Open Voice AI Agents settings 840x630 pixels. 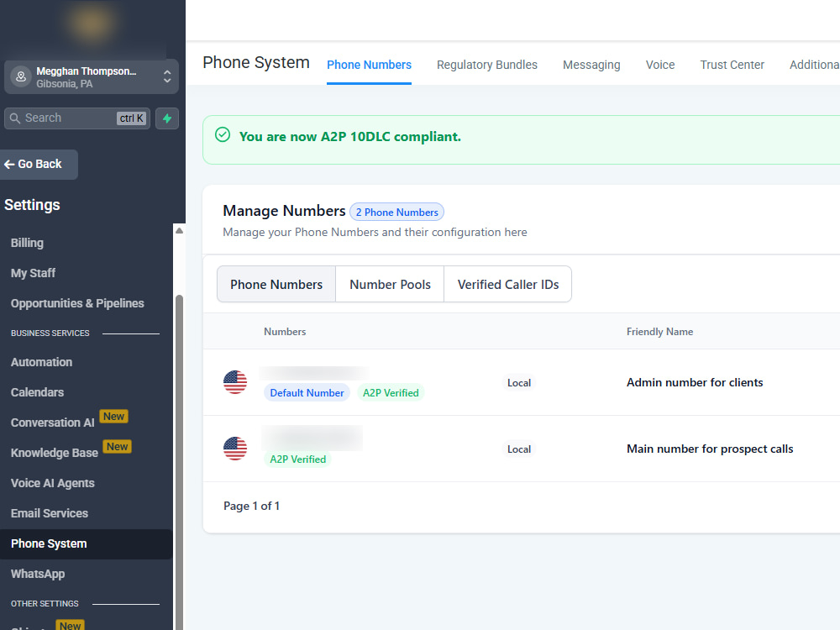click(52, 483)
